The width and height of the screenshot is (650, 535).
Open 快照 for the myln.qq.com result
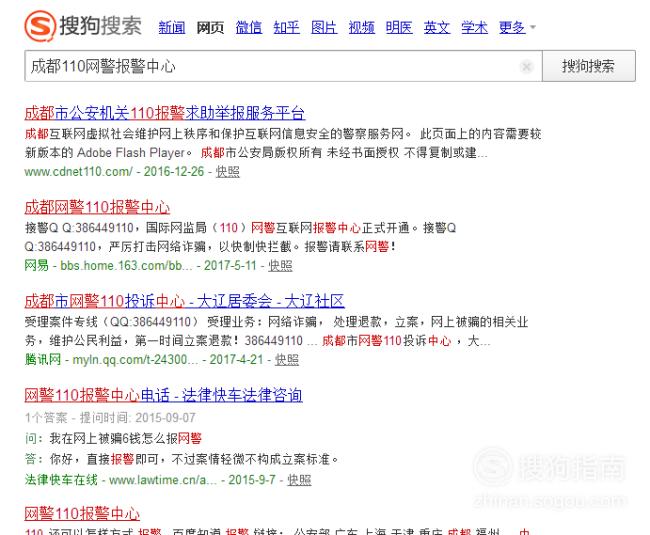pyautogui.click(x=287, y=359)
